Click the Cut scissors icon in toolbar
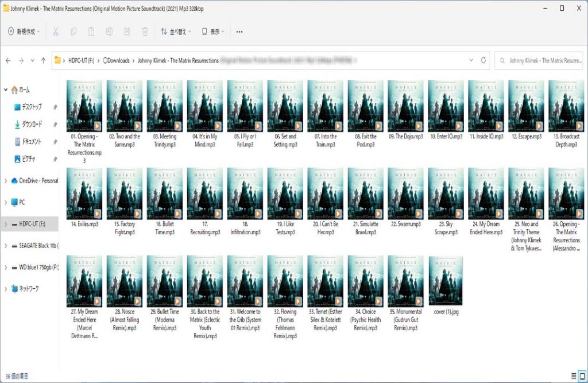588x383 pixels. point(56,32)
